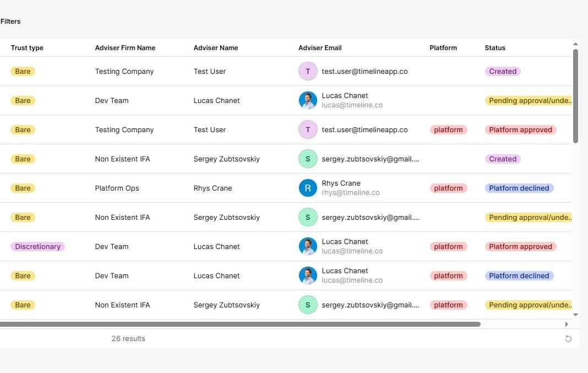The height and width of the screenshot is (373, 588).
Task: Click the vertical scrollbar thumb
Action: (x=575, y=96)
